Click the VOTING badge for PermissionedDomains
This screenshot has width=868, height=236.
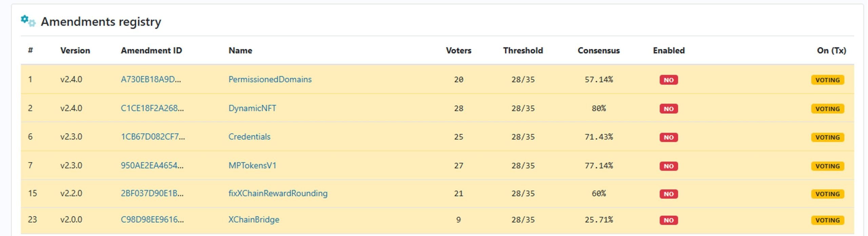[x=827, y=80]
